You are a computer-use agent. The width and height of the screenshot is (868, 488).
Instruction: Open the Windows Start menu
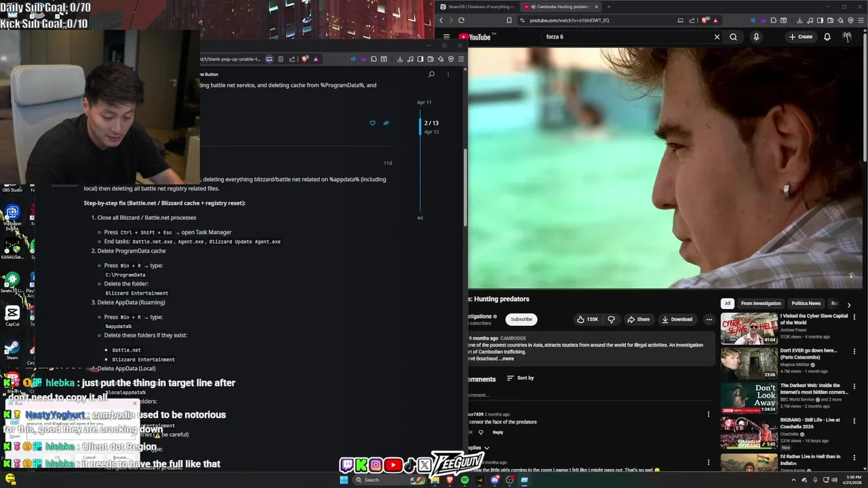(344, 480)
